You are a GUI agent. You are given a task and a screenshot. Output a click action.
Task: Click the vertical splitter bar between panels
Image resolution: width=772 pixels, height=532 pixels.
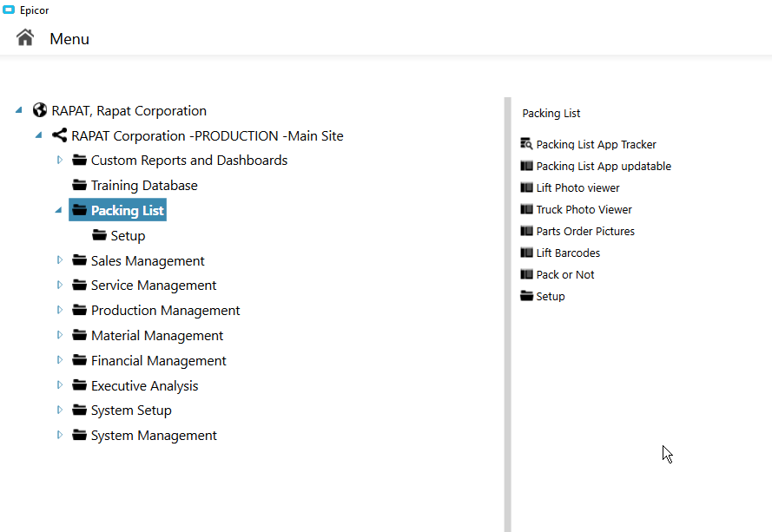508,314
